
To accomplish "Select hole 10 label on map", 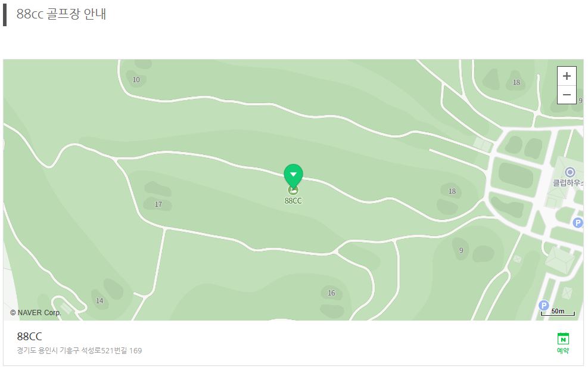I will 136,80.
